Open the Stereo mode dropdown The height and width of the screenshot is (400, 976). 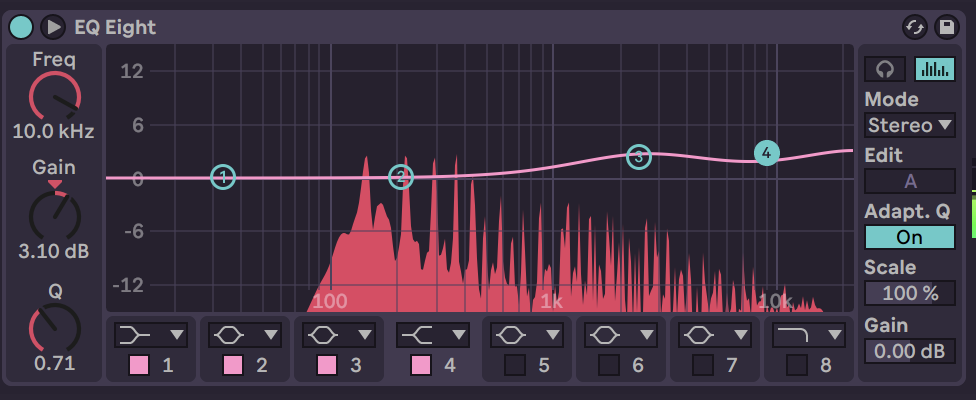(909, 125)
